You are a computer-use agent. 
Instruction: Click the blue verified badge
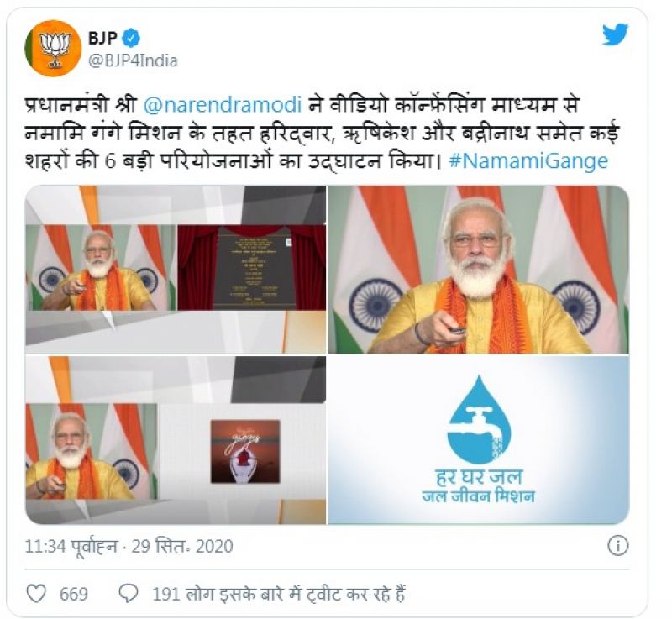[x=131, y=38]
